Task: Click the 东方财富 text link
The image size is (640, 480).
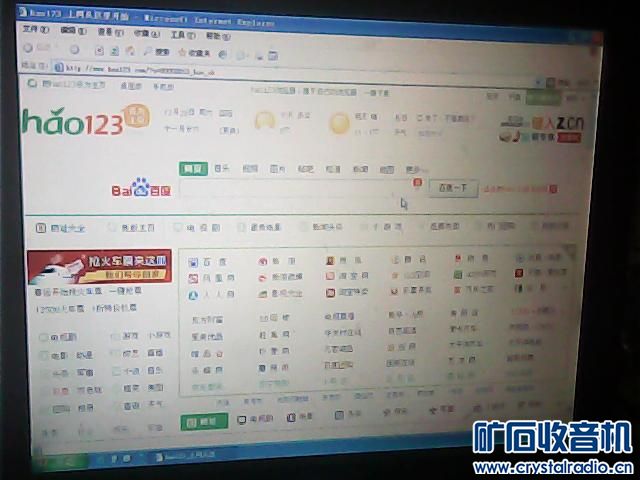Action: 207,320
